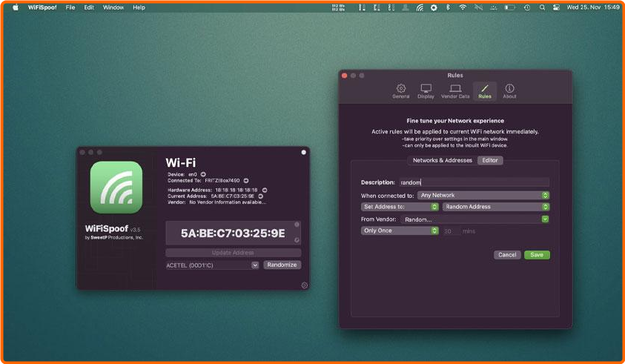The height and width of the screenshot is (364, 625).
Task: Click the 'Fine tune your Network experience' heading
Action: tap(455, 121)
